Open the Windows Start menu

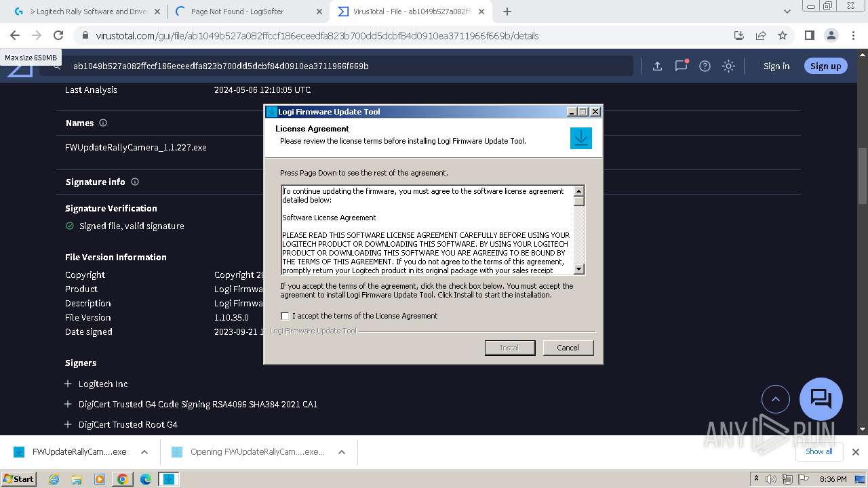click(18, 479)
